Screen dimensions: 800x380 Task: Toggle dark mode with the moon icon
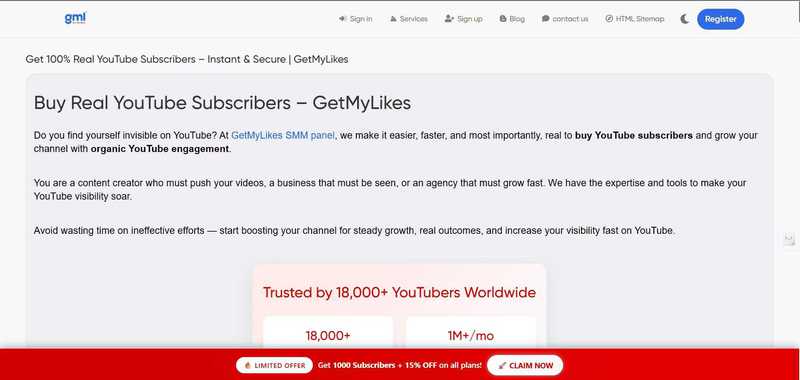pyautogui.click(x=685, y=19)
